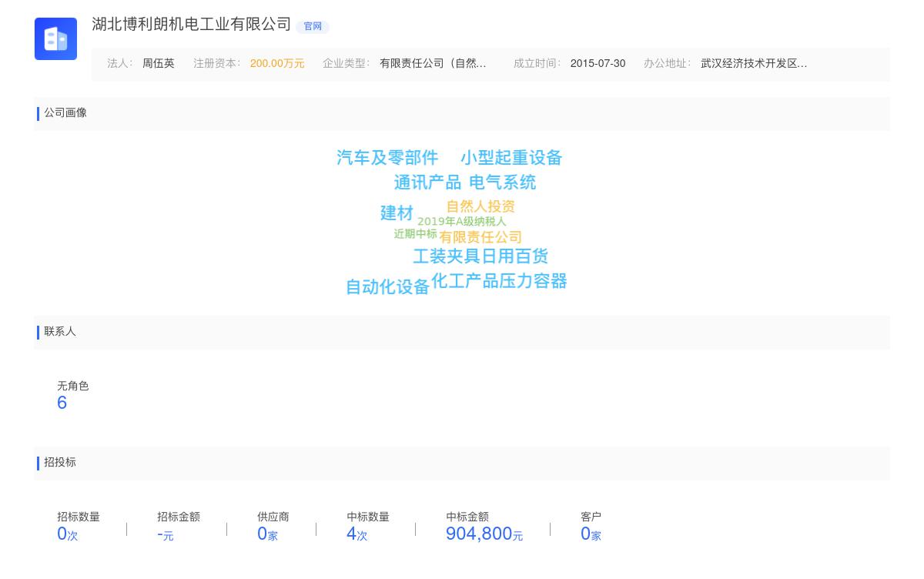Open 客户 count 0家
The height and width of the screenshot is (579, 924).
[591, 534]
